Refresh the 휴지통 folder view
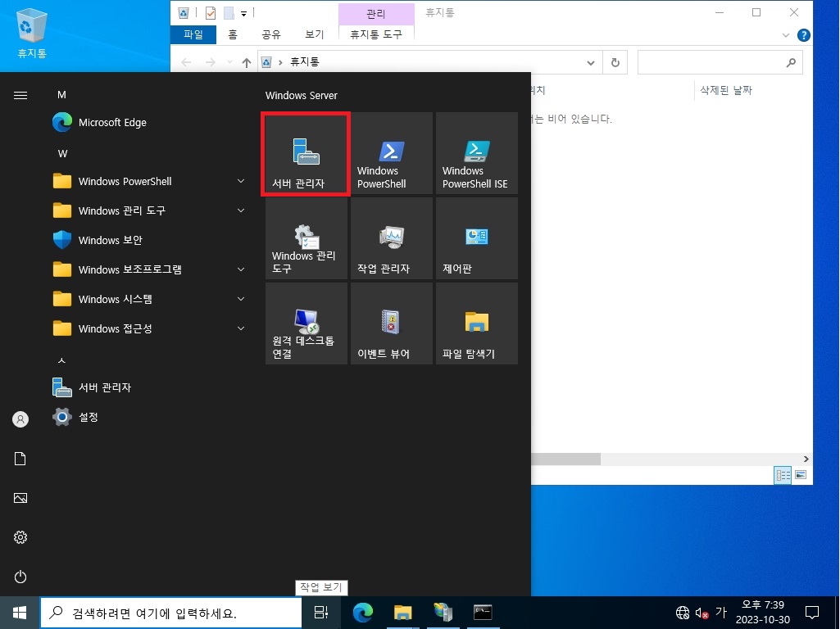This screenshot has height=629, width=840. 615,62
